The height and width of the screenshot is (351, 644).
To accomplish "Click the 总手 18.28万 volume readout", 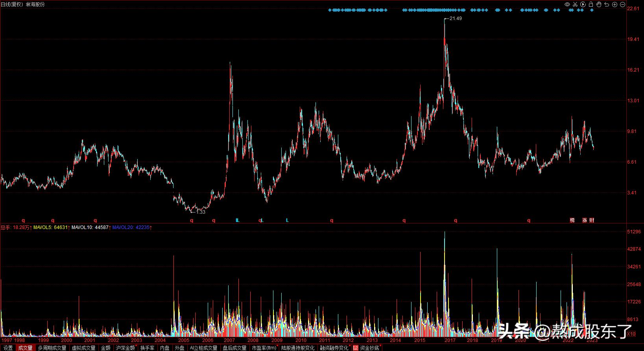I will pos(16,227).
